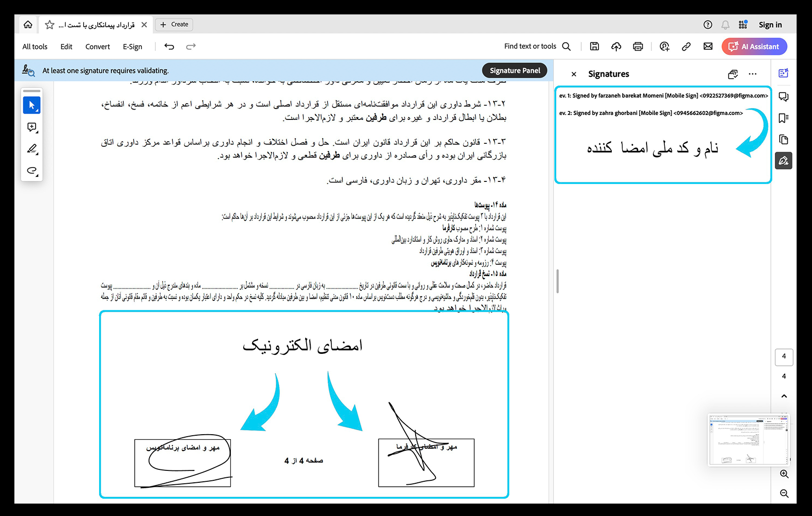This screenshot has width=812, height=516.
Task: Star the current document tab
Action: pyautogui.click(x=50, y=24)
